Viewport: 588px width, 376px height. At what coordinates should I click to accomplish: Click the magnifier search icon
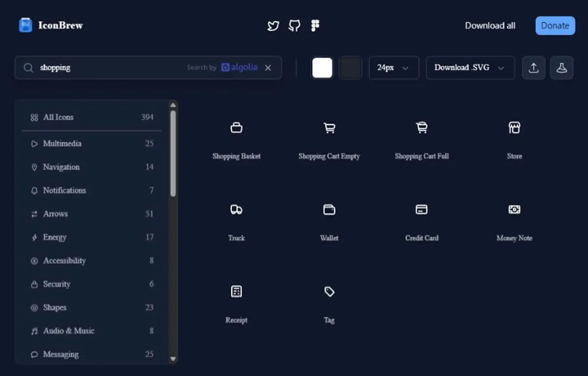[x=29, y=68]
